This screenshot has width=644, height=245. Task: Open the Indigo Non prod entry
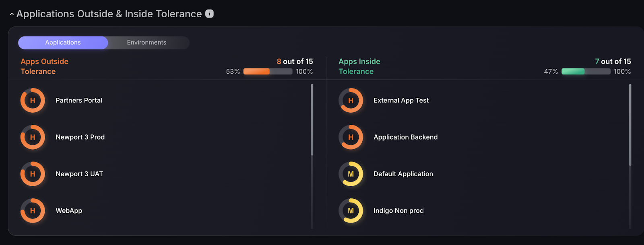[x=398, y=211]
